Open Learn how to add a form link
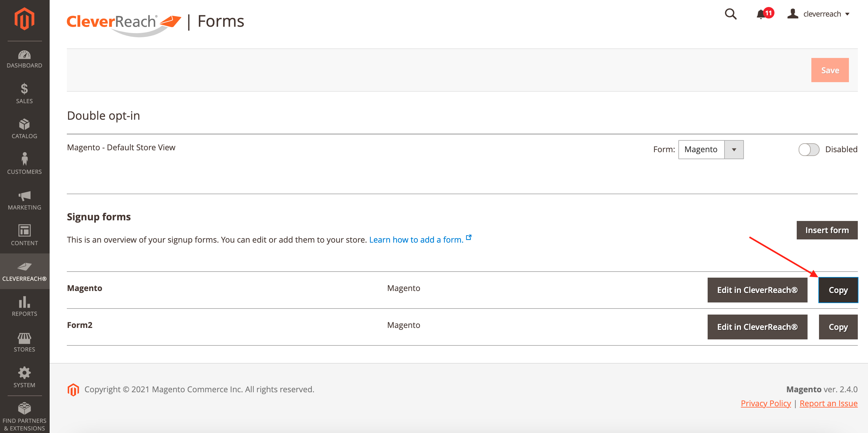 (416, 239)
